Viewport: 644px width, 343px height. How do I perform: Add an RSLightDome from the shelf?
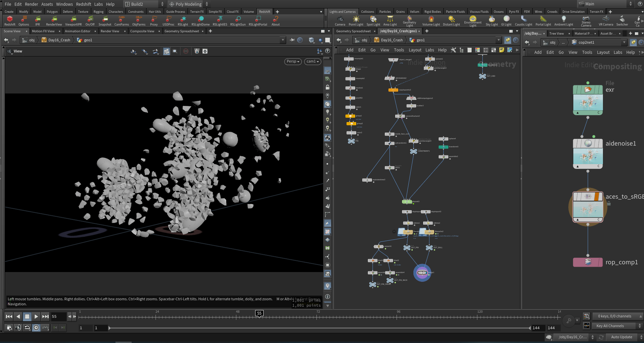(x=201, y=21)
